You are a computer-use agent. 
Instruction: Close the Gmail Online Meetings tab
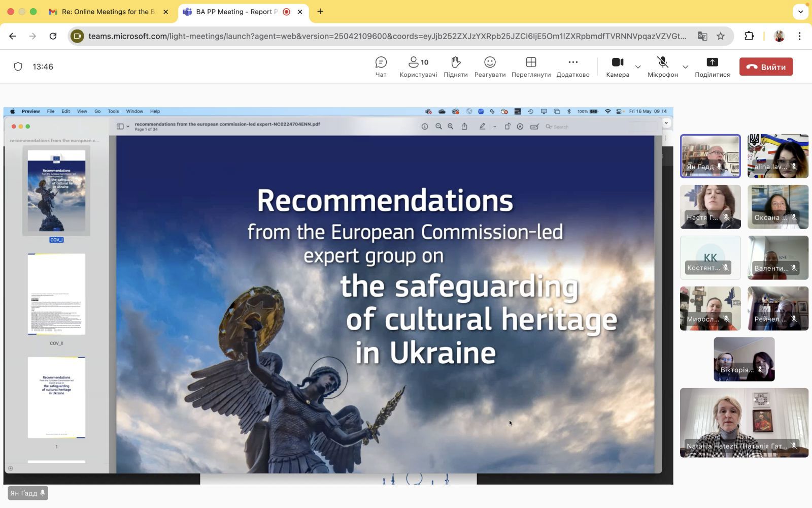165,12
